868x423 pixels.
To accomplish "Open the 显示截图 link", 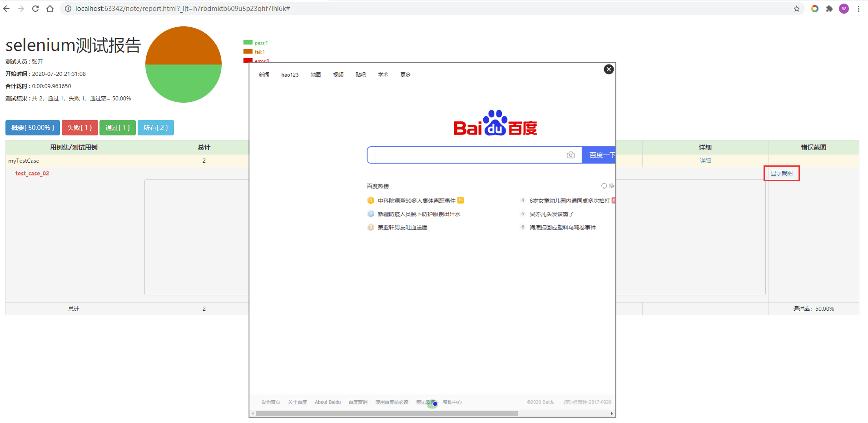I will tap(782, 174).
